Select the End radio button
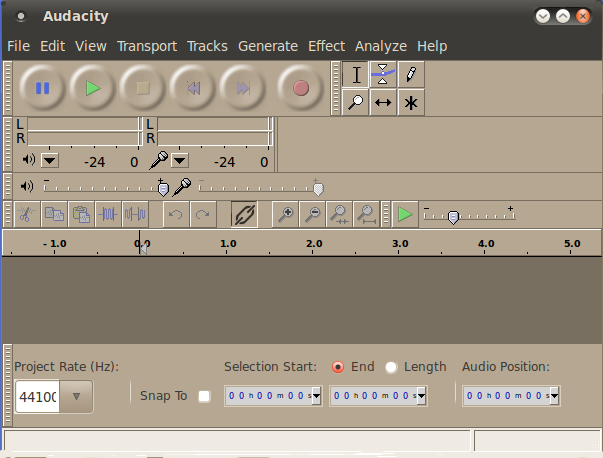 pyautogui.click(x=338, y=367)
